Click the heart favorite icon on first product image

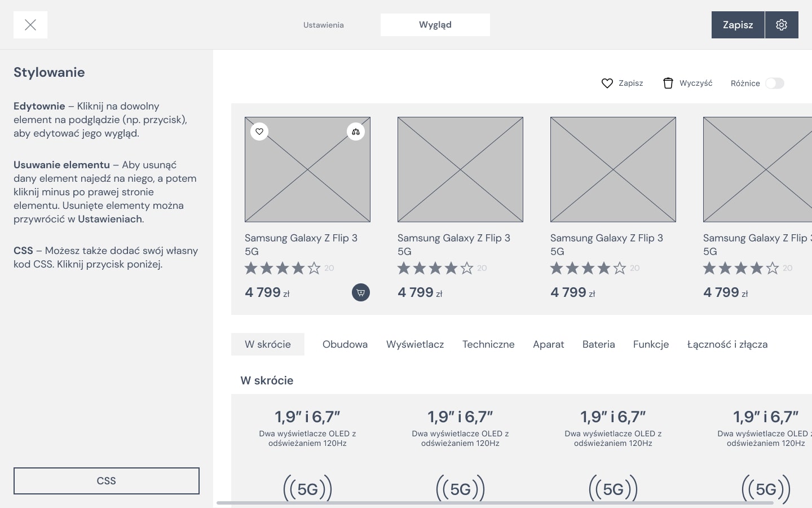(259, 132)
